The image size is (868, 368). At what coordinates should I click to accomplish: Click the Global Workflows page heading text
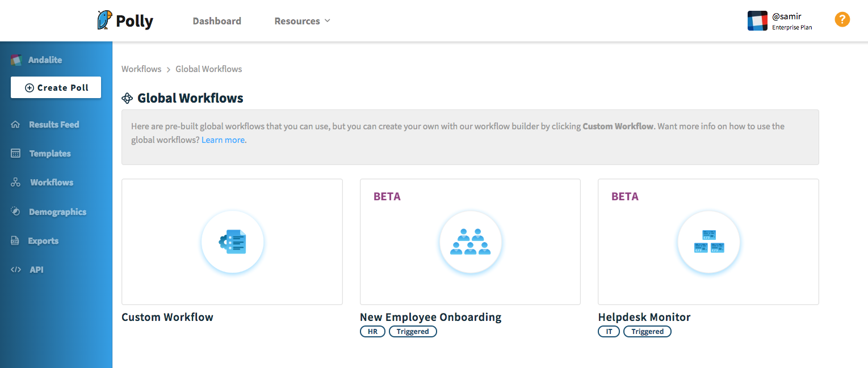click(x=190, y=98)
